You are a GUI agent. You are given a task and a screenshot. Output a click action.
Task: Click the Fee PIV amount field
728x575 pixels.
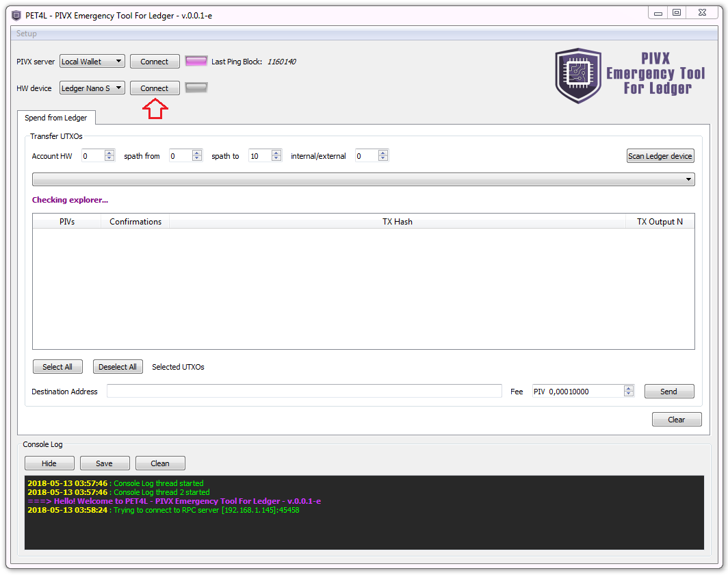(579, 392)
